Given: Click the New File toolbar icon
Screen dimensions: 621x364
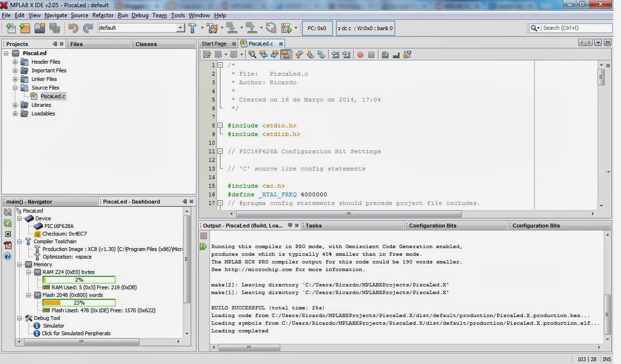Looking at the screenshot, I should click(11, 28).
